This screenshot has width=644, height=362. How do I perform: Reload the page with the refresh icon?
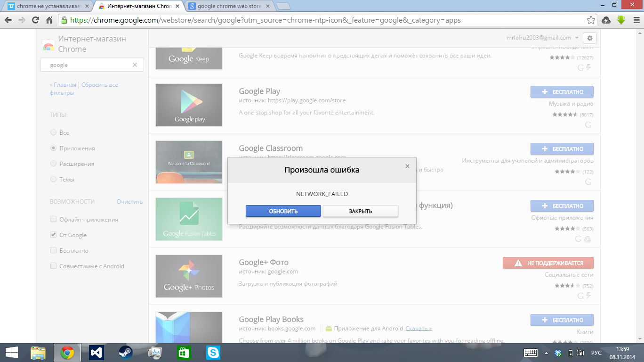point(35,20)
